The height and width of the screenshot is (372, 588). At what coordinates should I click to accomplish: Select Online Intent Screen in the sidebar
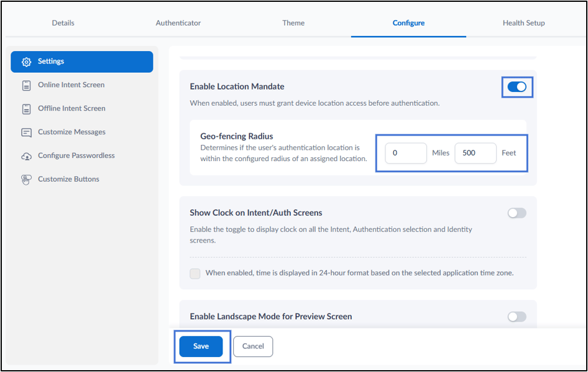82,85
